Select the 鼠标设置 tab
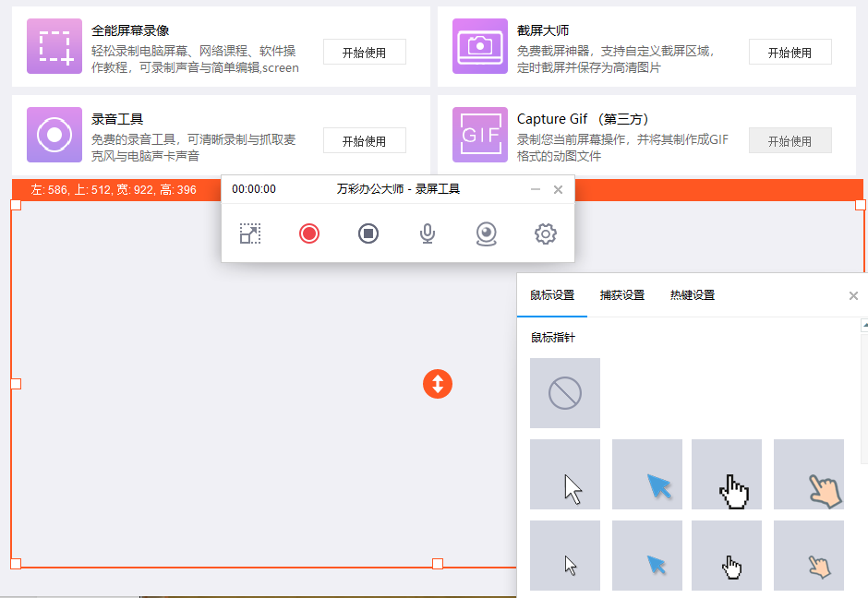 point(552,294)
